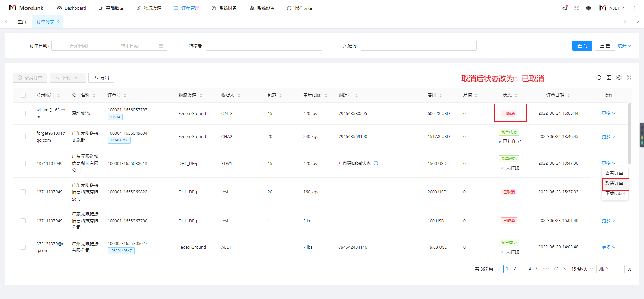Retry the failed Label creation spinner icon

pyautogui.click(x=376, y=163)
